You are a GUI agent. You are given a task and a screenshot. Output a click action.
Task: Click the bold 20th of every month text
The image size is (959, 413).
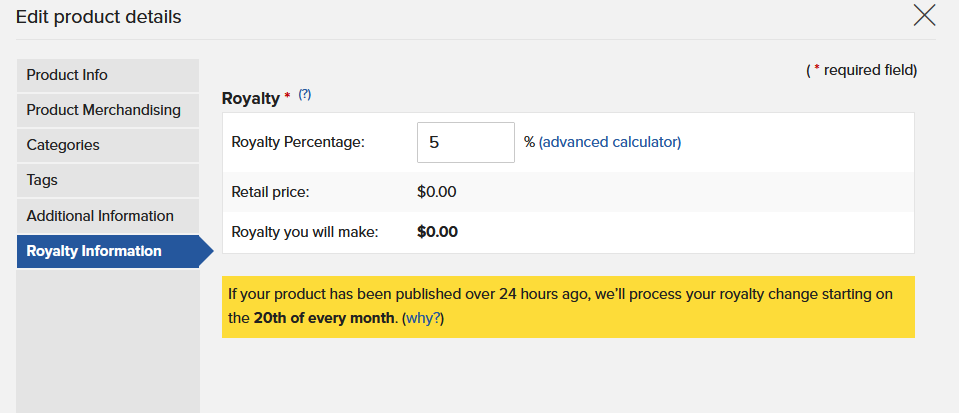324,319
